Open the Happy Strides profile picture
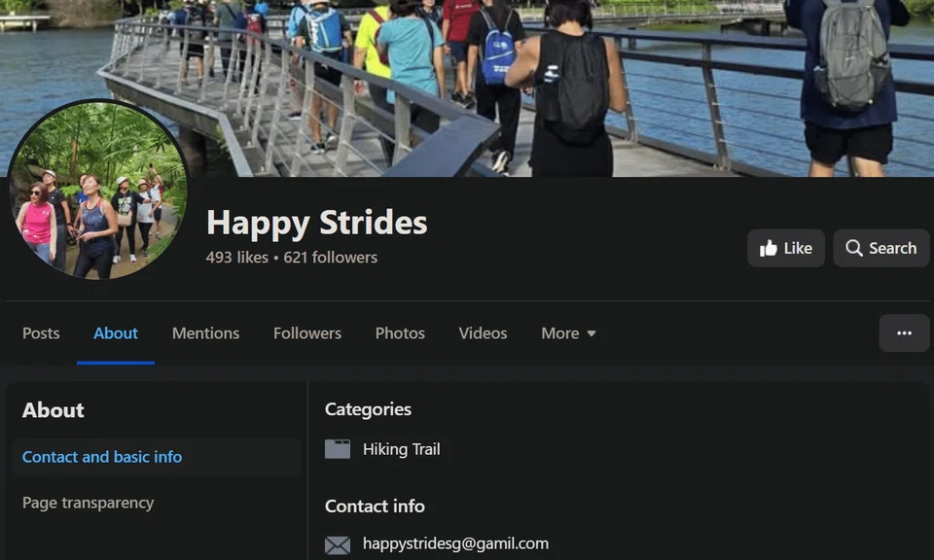This screenshot has width=934, height=560. [98, 191]
